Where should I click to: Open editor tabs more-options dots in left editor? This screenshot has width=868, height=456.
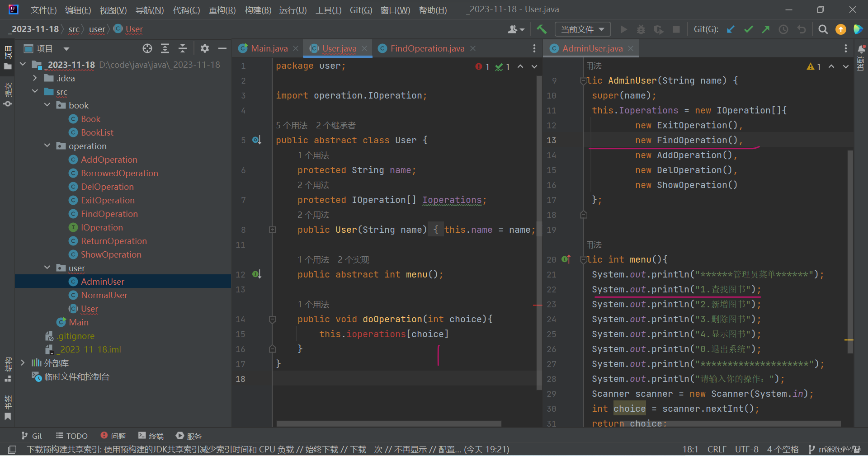pyautogui.click(x=534, y=48)
